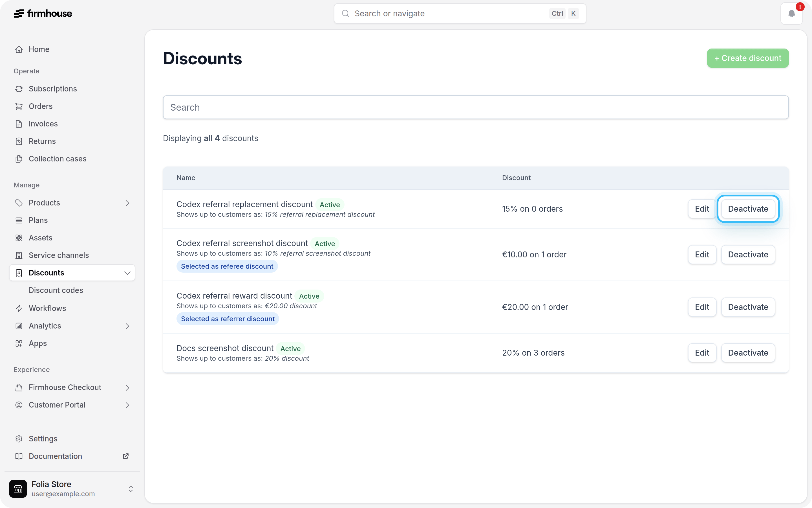Click the magnifier icon in top search

(345, 14)
